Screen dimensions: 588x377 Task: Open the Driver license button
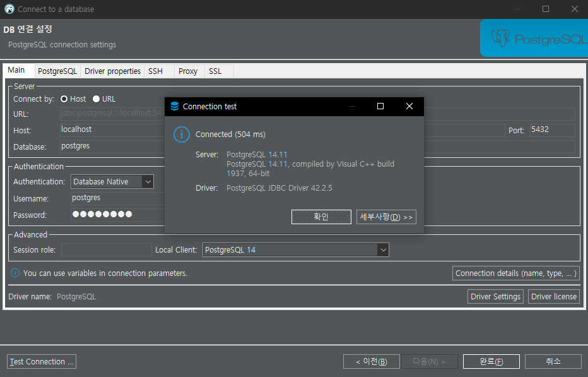point(554,297)
